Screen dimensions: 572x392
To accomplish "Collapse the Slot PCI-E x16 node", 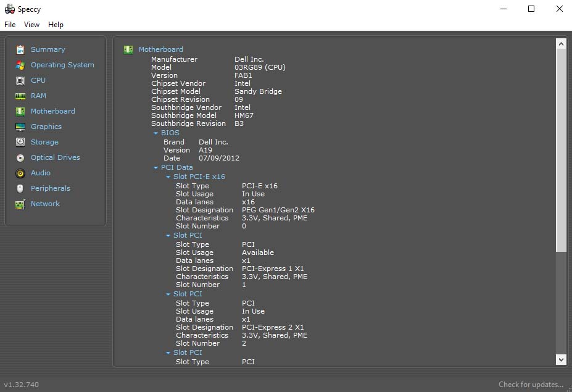I will (168, 177).
